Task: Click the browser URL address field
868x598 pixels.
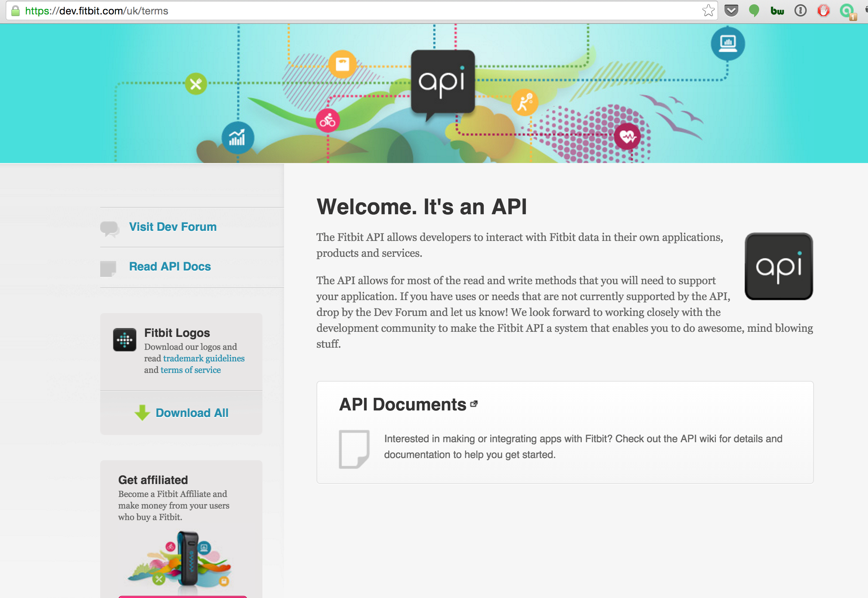Action: click(x=361, y=11)
